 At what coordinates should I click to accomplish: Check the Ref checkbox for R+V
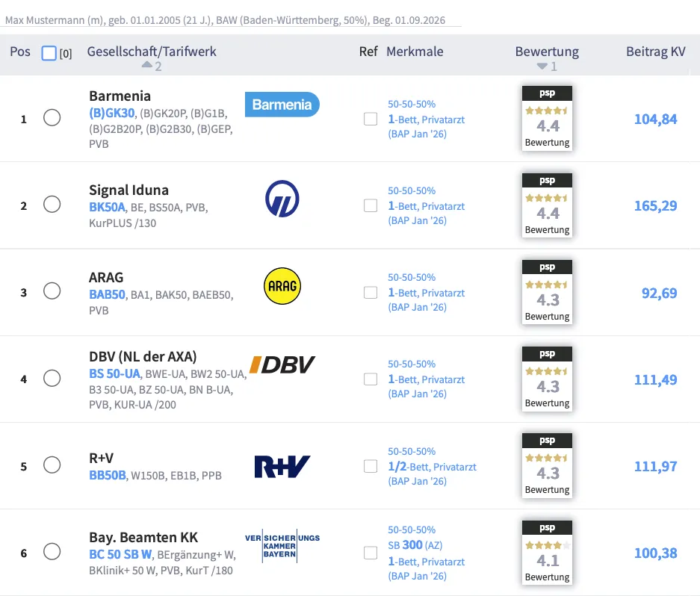coord(370,466)
